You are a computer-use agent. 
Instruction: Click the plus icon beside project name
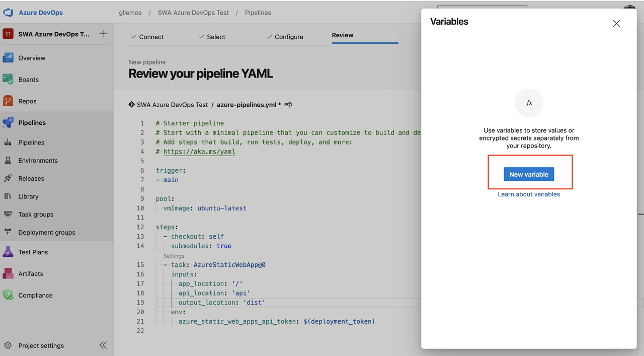103,34
